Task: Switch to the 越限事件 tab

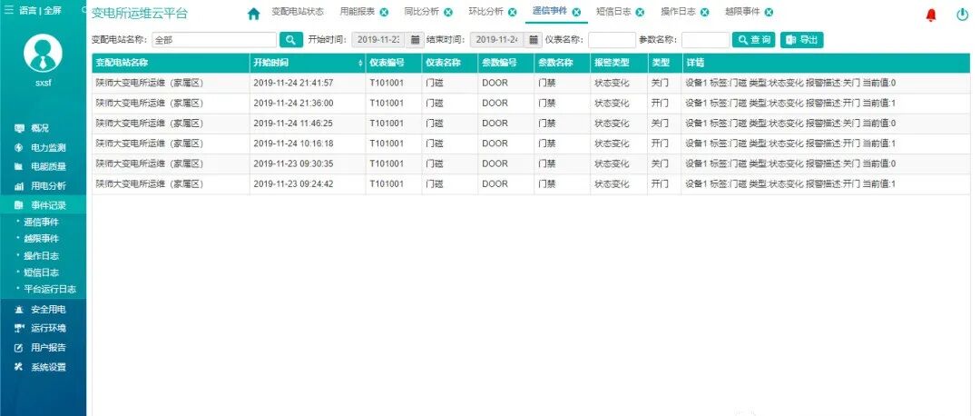Action: pyautogui.click(x=742, y=12)
